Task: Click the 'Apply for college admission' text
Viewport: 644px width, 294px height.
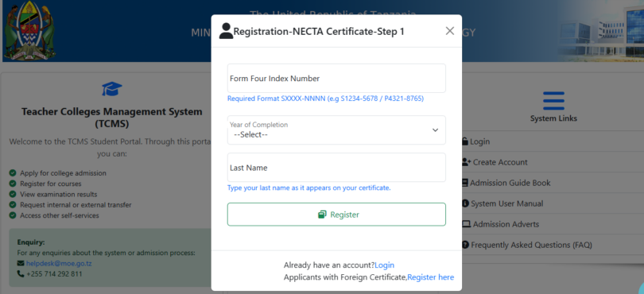Action: tap(63, 173)
